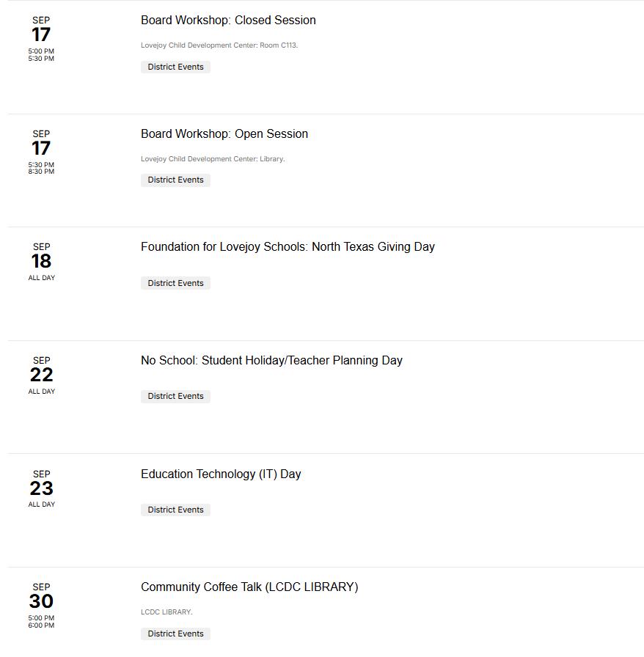This screenshot has height=657, width=644.
Task: Select the Sep 22 all day date block
Action: [x=42, y=375]
